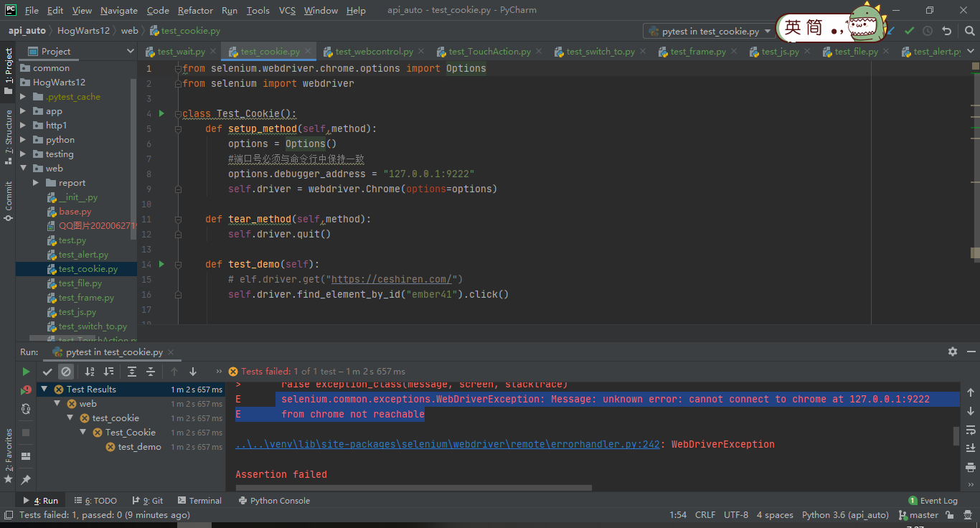Toggle soft-wrap in the console output
980x528 pixels.
pos(970,430)
